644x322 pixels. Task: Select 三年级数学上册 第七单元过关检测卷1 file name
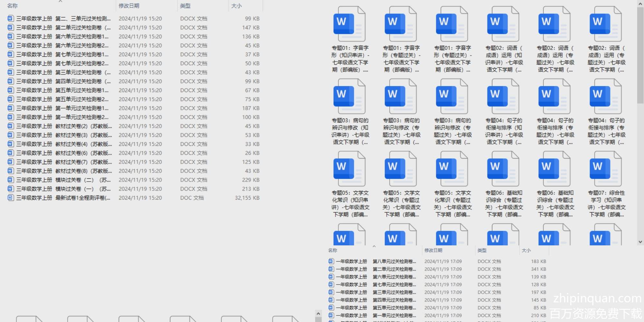tap(62, 54)
